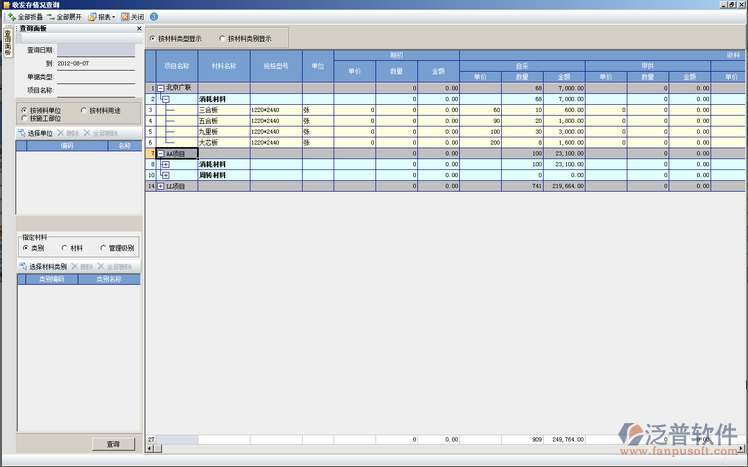Click the 关闭 close toolbar icon
This screenshot has width=748, height=467.
click(125, 17)
